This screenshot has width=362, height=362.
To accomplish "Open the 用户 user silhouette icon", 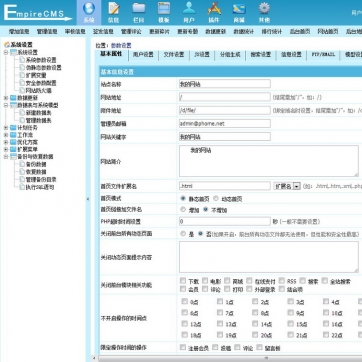I will tap(189, 8).
